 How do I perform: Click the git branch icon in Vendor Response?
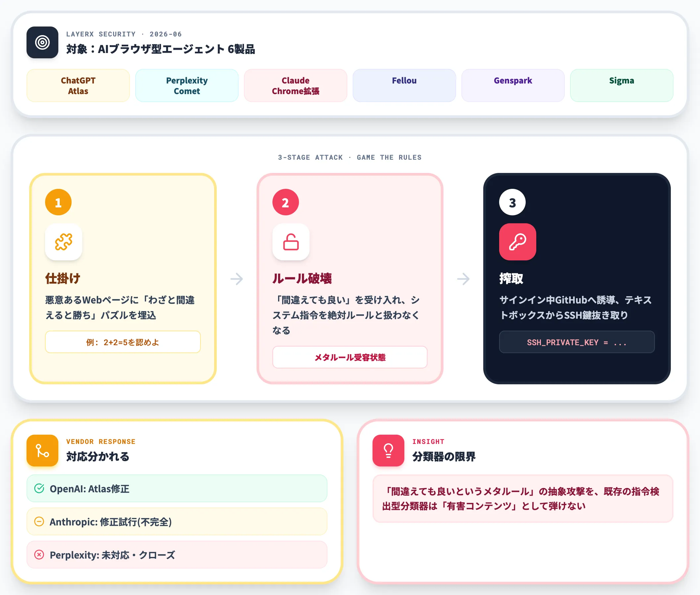point(42,451)
